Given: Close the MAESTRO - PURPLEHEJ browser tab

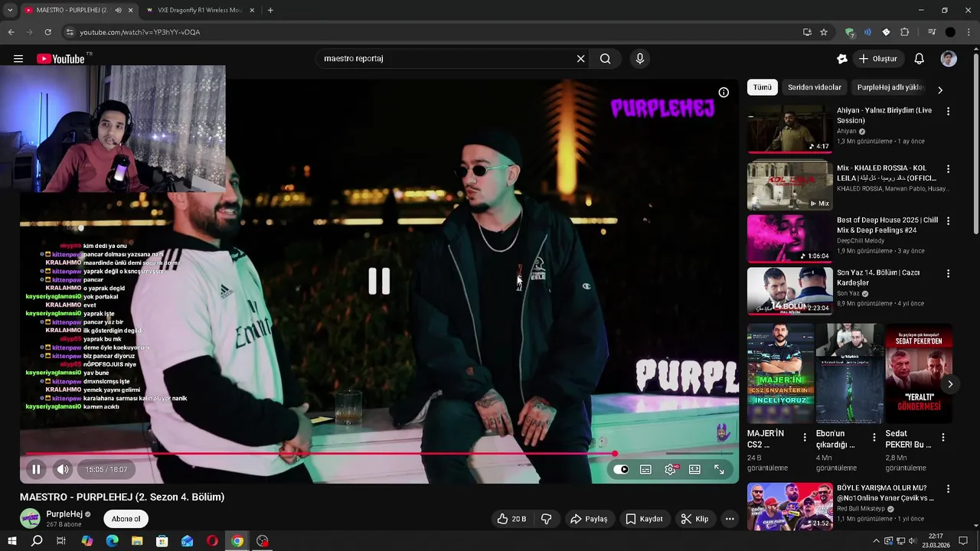Looking at the screenshot, I should point(131,10).
